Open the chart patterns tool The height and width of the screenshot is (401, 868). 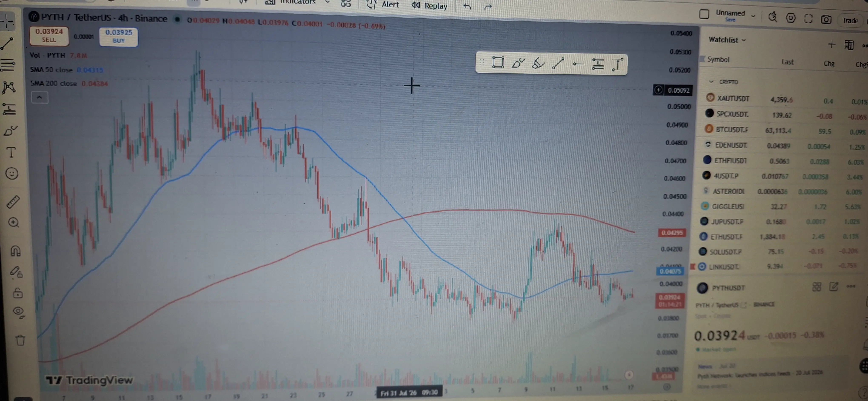point(9,87)
